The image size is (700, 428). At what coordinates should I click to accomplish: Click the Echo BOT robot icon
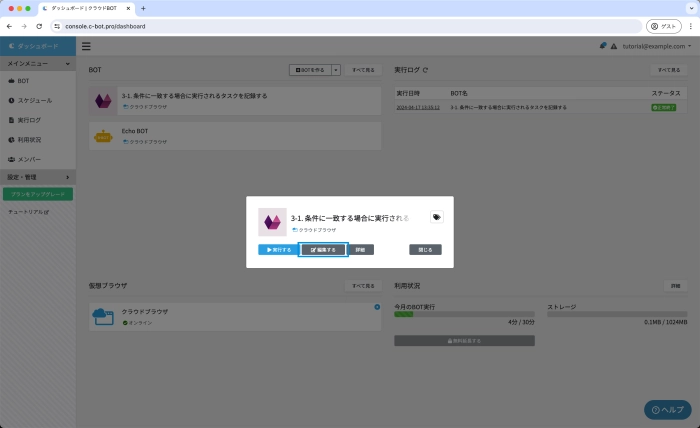[x=103, y=137]
